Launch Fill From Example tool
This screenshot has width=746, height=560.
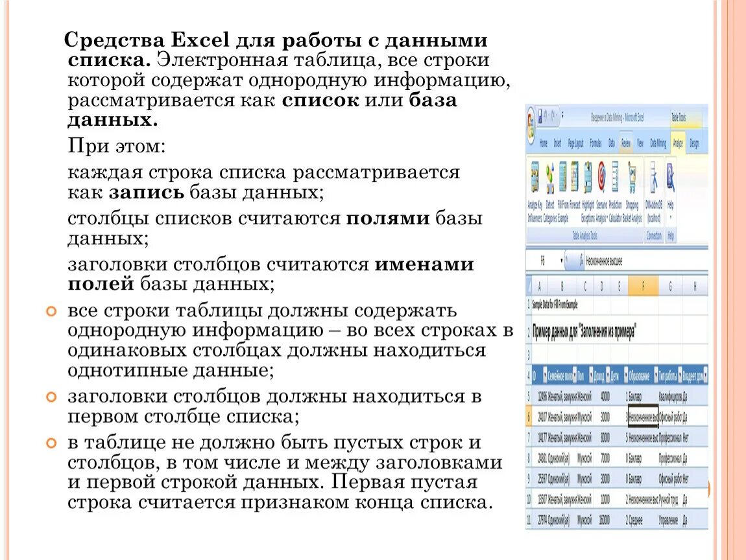pyautogui.click(x=563, y=192)
